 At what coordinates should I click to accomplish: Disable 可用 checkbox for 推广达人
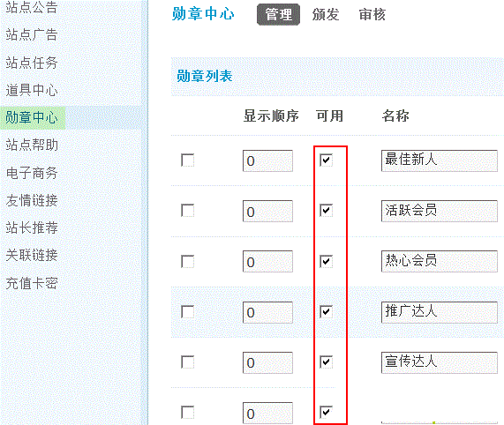tap(326, 311)
